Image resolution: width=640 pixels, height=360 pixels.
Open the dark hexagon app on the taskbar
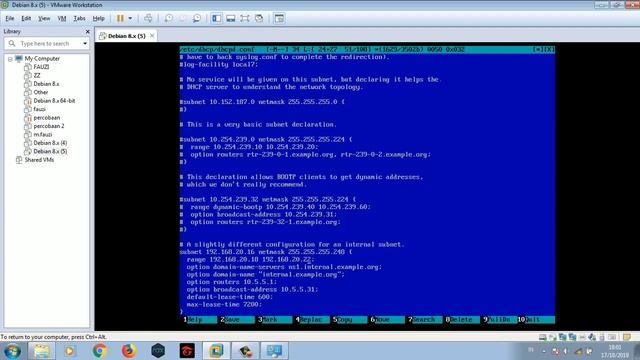click(x=158, y=351)
